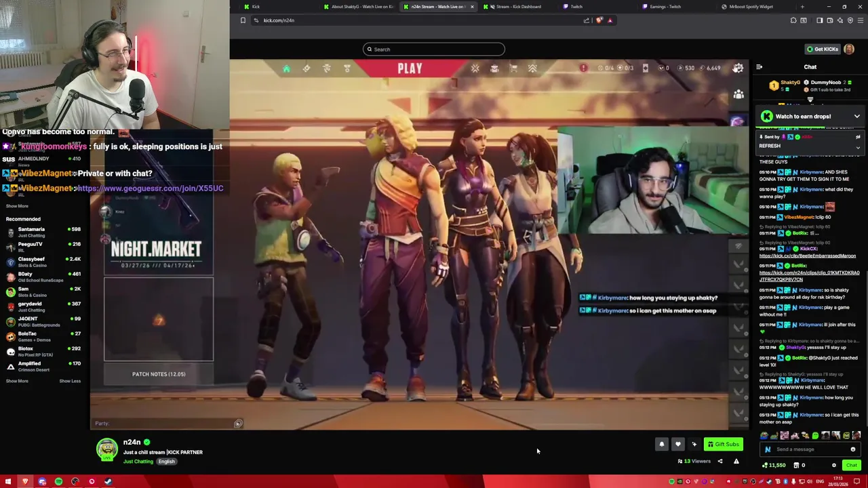
Task: Open chat settings gear icon
Action: [834, 466]
